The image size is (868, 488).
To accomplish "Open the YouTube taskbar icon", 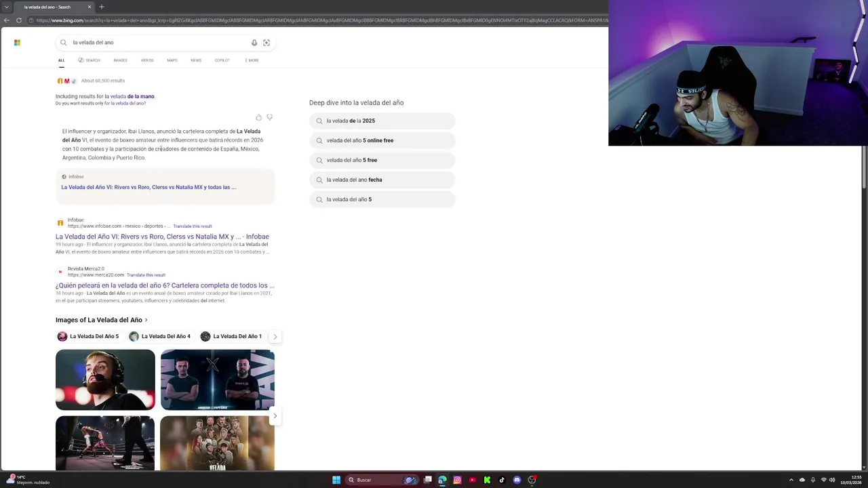I will 472,480.
